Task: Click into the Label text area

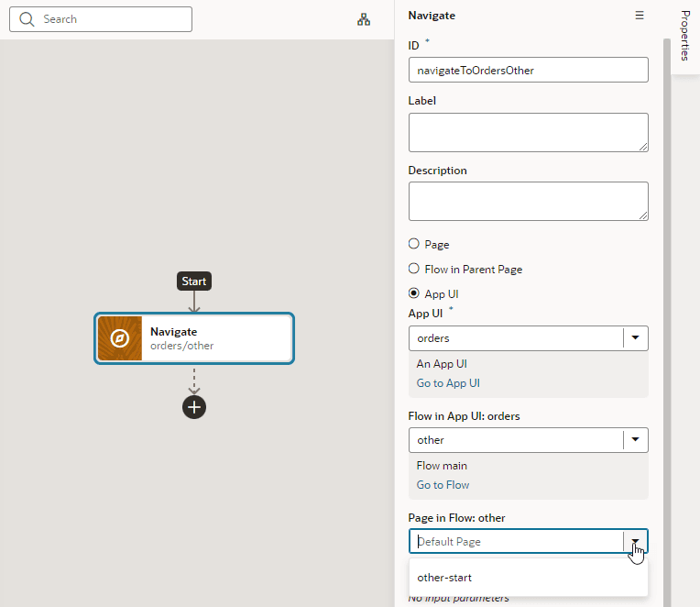Action: pyautogui.click(x=528, y=132)
